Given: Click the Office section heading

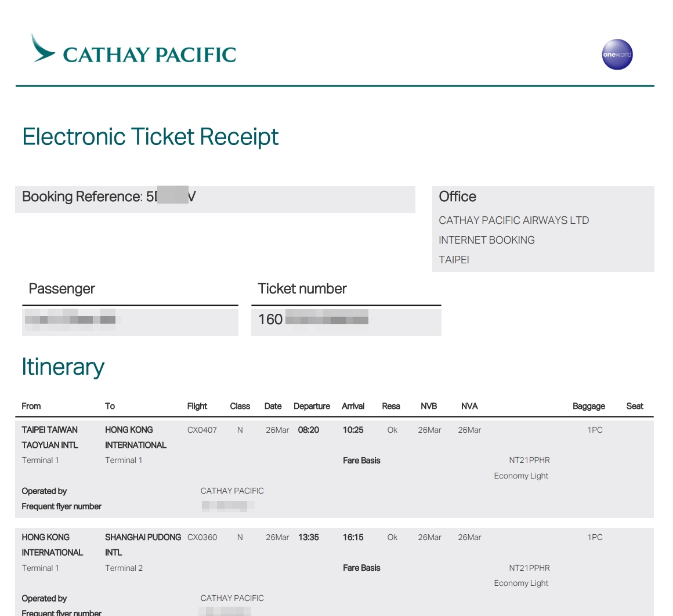Looking at the screenshot, I should point(457,197).
